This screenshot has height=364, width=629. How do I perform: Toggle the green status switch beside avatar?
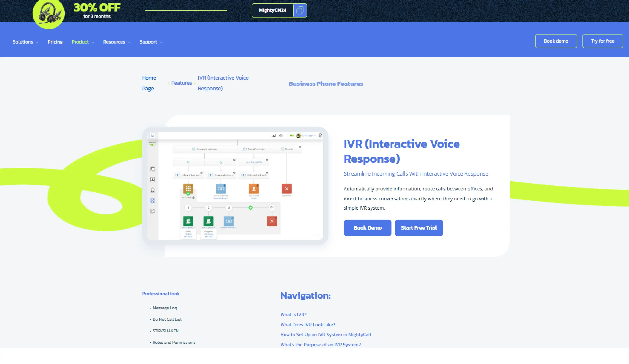291,136
